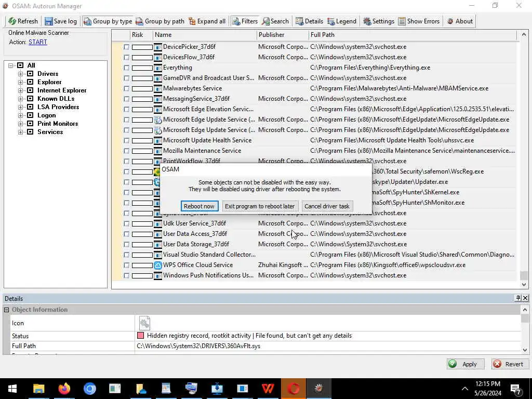Check the WPS Office Cloud Service checkbox
This screenshot has width=532, height=399.
pos(126,265)
